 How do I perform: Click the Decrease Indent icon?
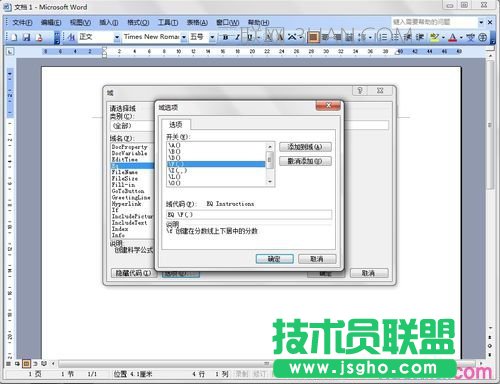(407, 37)
